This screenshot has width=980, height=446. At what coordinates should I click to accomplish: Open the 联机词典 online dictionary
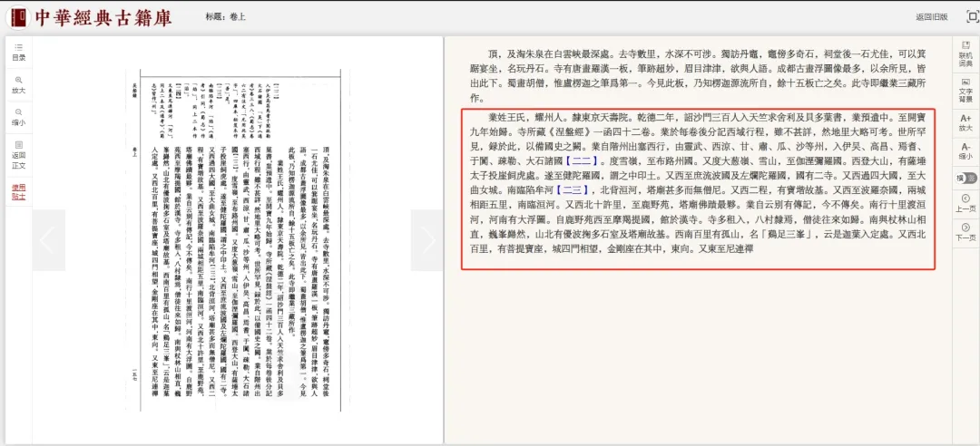click(965, 54)
